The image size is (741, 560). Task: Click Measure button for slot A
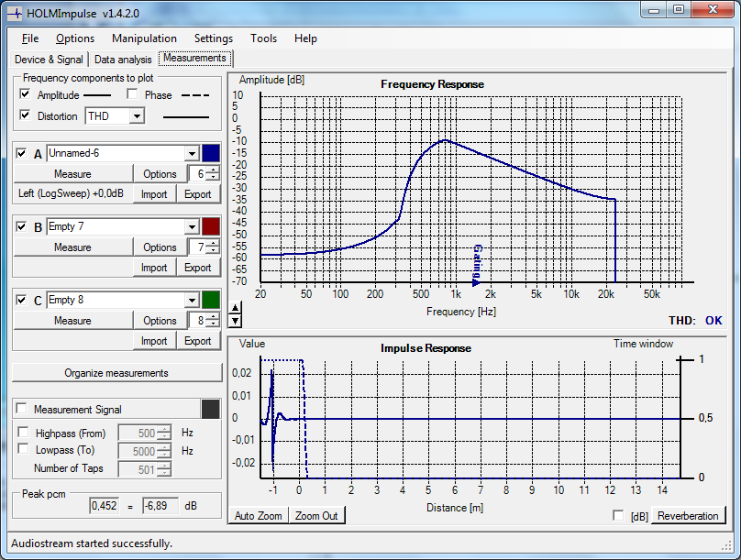[72, 174]
